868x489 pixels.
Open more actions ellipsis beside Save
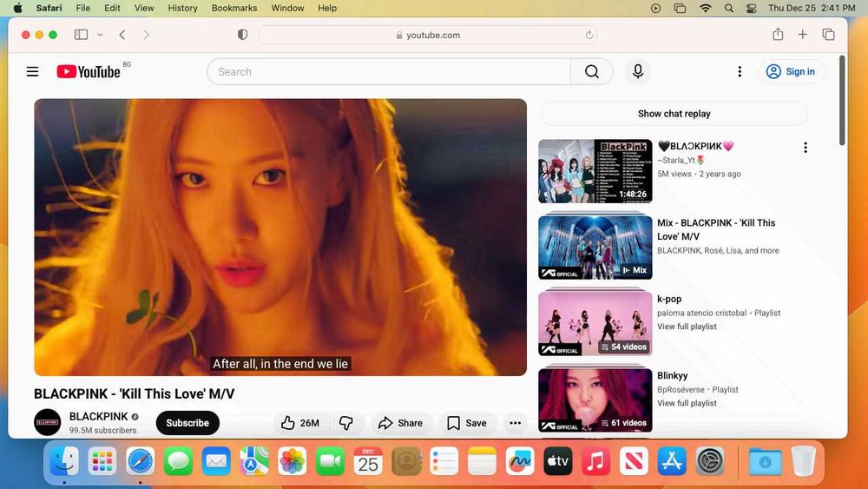coord(516,423)
